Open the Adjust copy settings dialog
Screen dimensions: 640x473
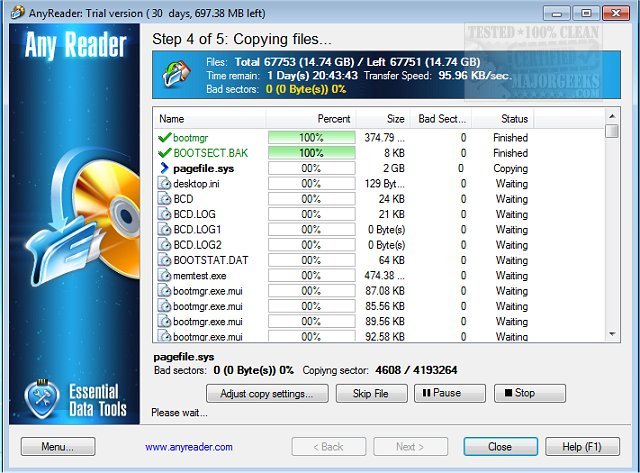pyautogui.click(x=267, y=393)
